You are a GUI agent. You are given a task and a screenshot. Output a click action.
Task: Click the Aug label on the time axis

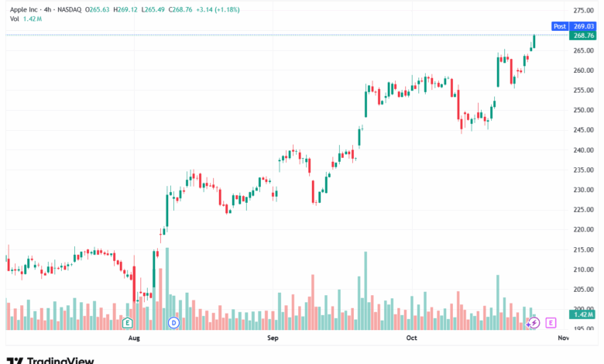[x=134, y=338]
